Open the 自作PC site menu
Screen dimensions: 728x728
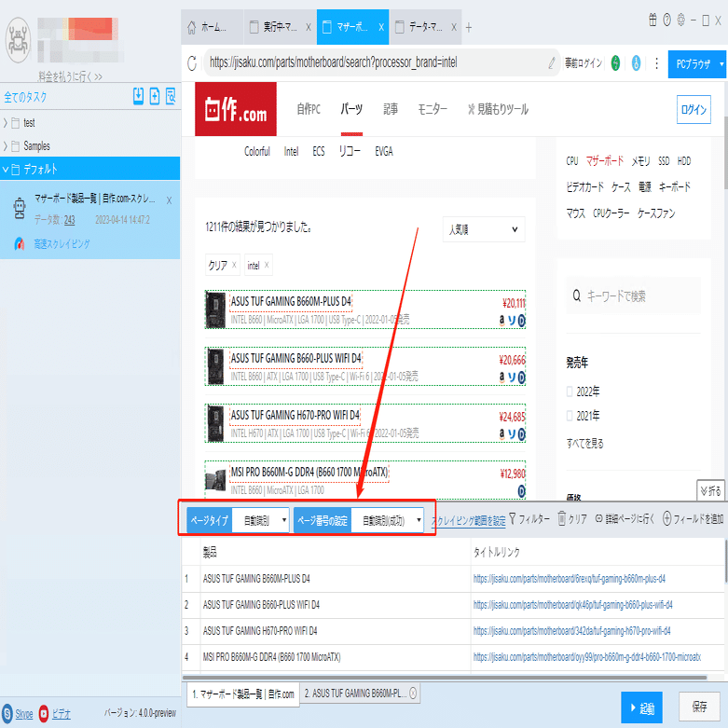point(309,109)
